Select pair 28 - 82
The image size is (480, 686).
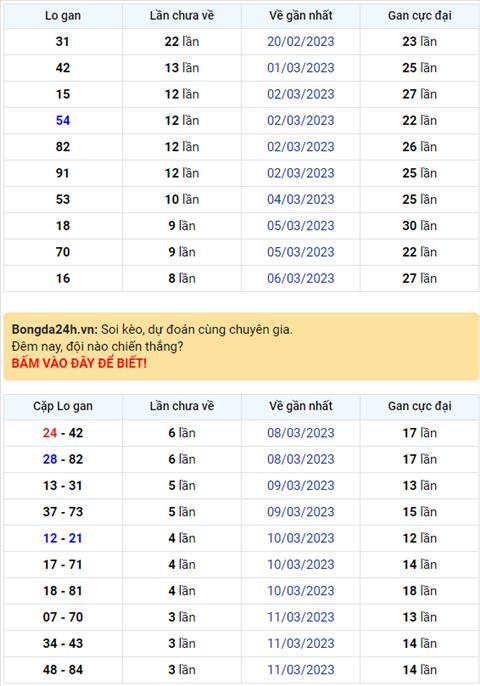tap(63, 459)
